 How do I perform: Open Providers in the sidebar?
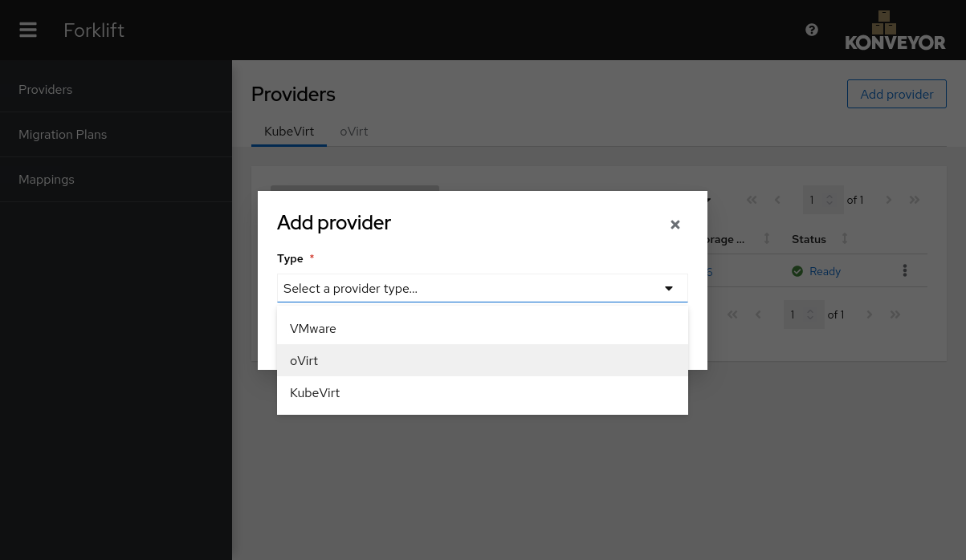116,89
